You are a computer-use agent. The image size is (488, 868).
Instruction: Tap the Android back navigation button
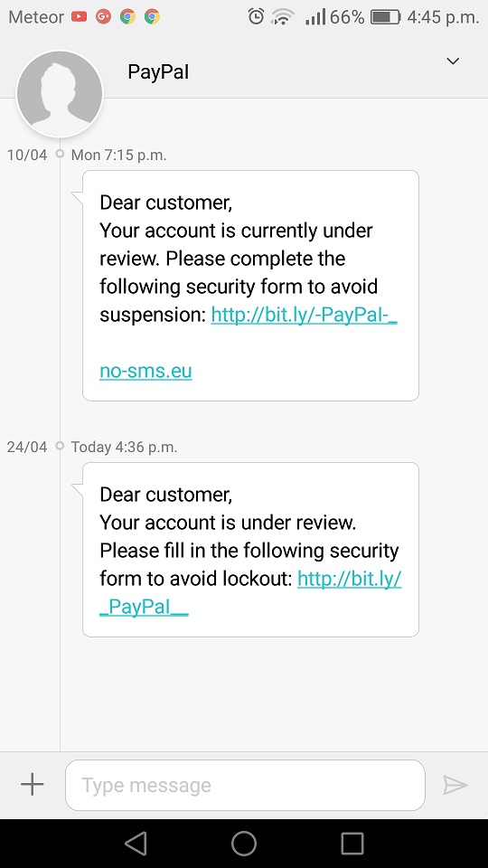pyautogui.click(x=136, y=844)
